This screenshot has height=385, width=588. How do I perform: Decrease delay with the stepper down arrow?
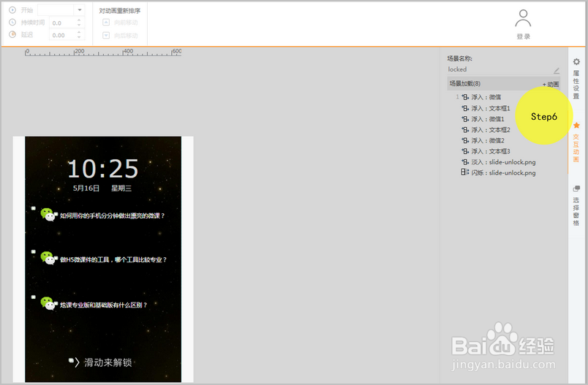pyautogui.click(x=79, y=37)
